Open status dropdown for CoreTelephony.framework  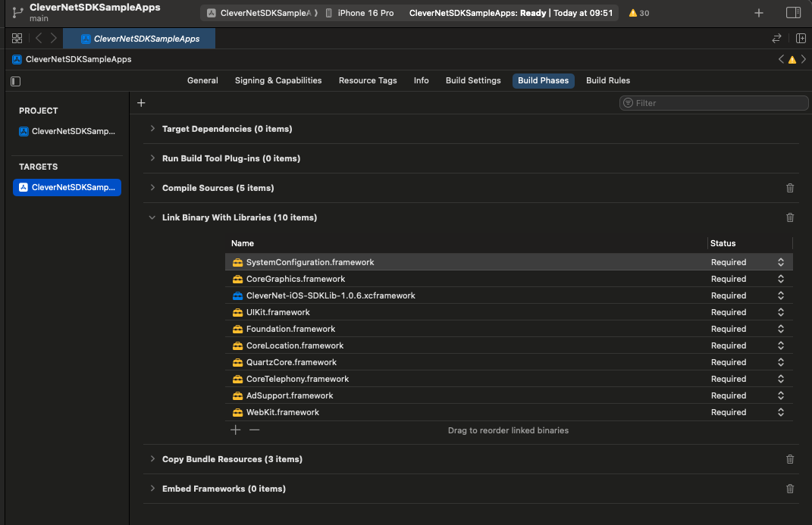coord(780,379)
